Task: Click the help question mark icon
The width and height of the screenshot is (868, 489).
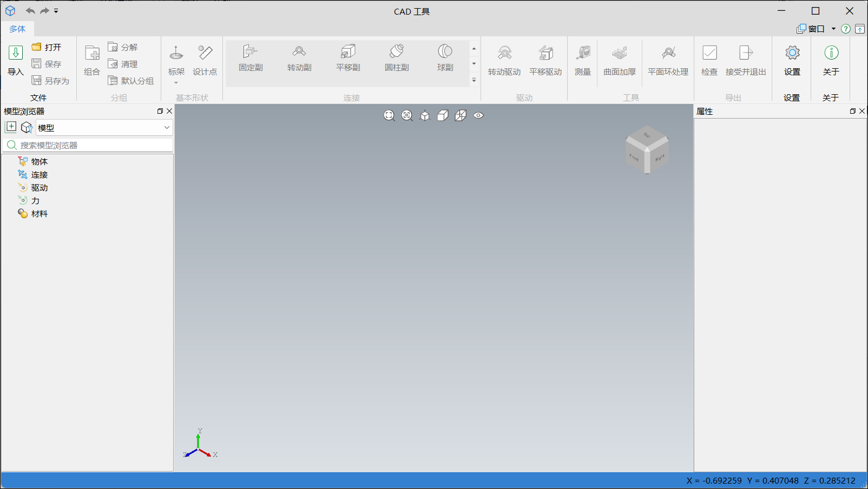Action: click(x=845, y=29)
